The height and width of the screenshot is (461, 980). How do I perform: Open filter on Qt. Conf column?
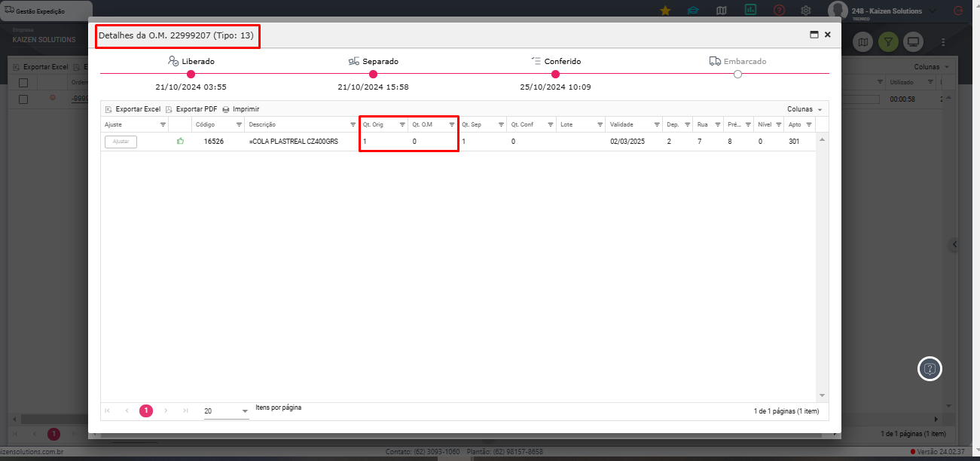pyautogui.click(x=550, y=124)
